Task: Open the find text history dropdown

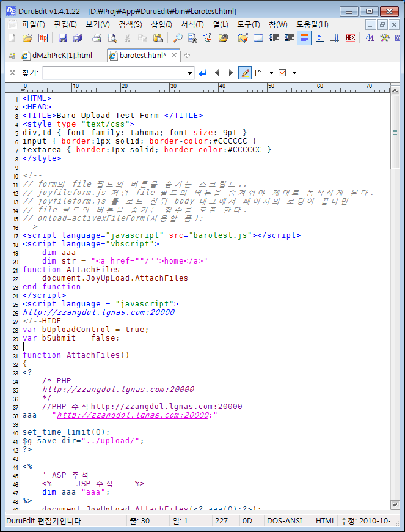Action: pyautogui.click(x=189, y=73)
